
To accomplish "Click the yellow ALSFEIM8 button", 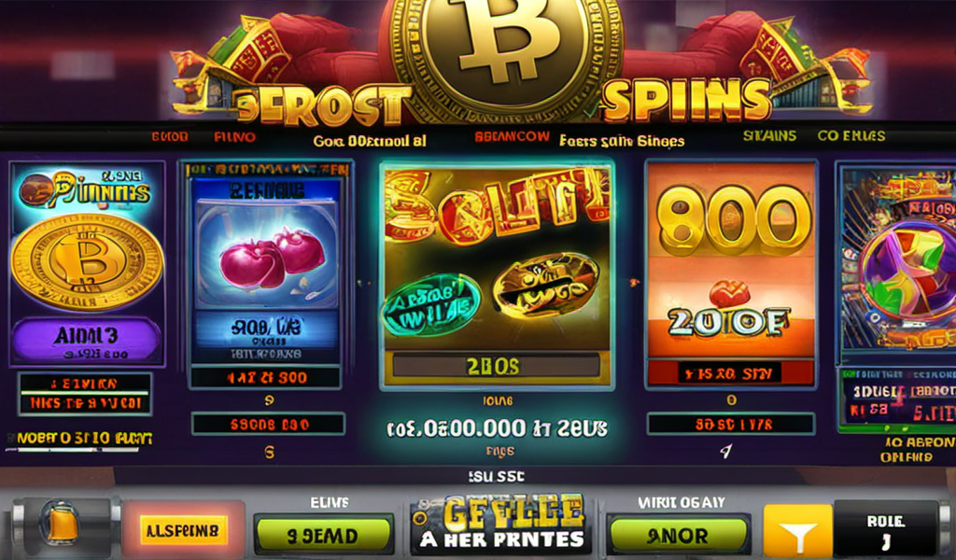I will coord(184,530).
